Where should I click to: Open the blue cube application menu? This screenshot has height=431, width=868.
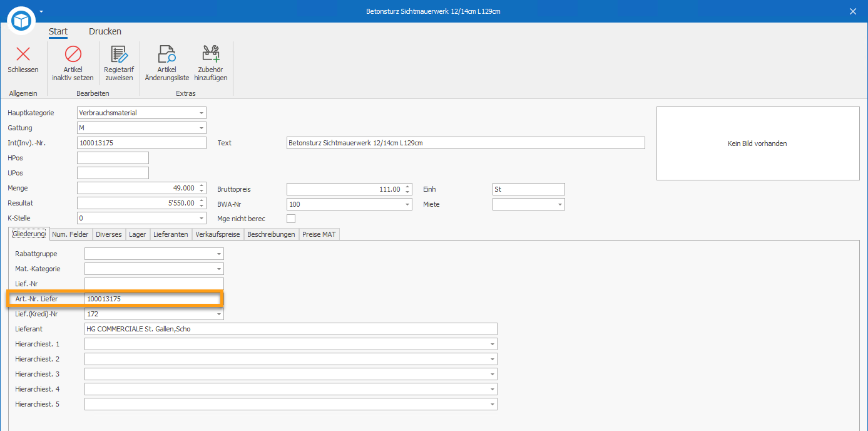coord(22,21)
